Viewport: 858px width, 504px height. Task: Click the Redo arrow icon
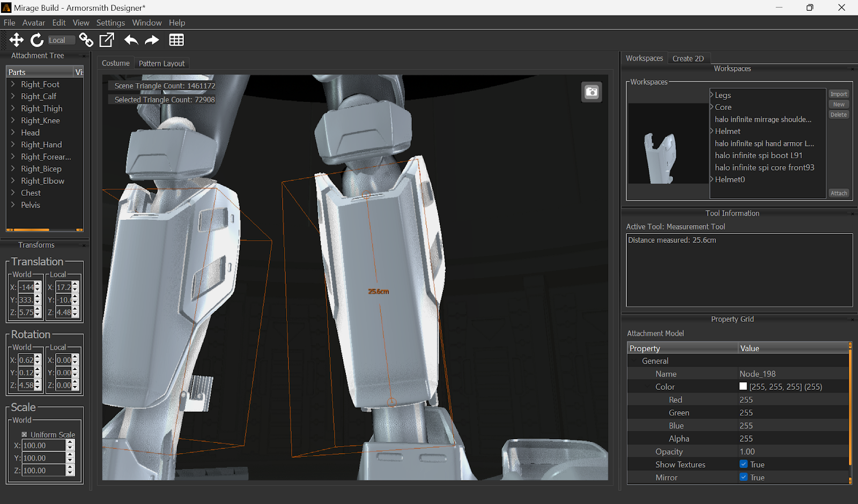(152, 40)
